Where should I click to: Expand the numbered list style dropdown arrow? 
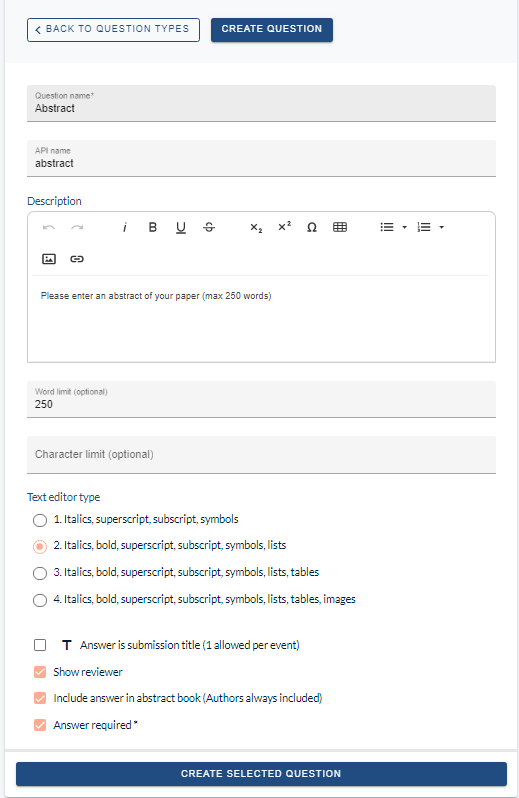click(x=442, y=227)
